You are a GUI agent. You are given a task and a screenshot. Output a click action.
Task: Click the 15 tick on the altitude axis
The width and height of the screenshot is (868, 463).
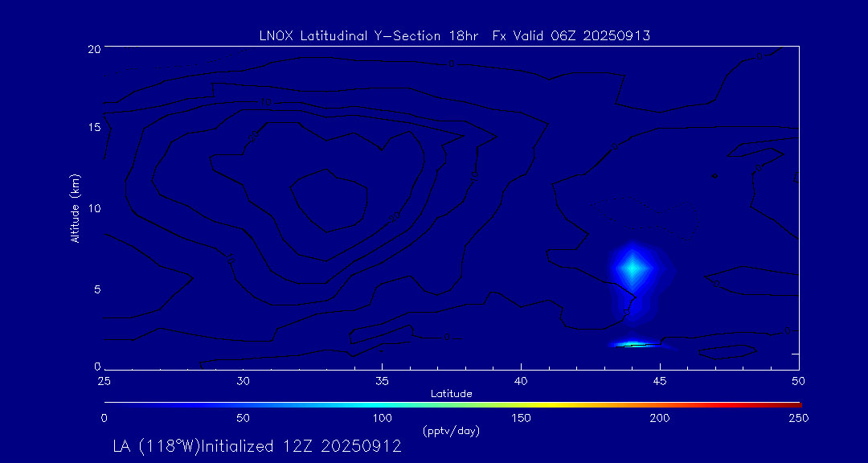[92, 128]
